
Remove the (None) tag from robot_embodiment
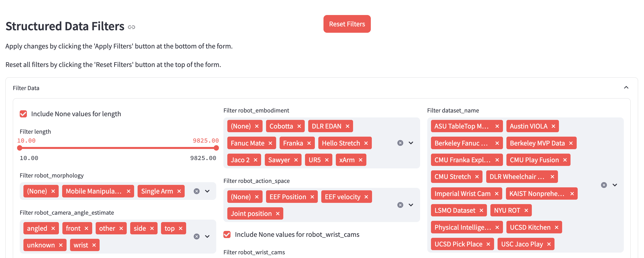(257, 126)
